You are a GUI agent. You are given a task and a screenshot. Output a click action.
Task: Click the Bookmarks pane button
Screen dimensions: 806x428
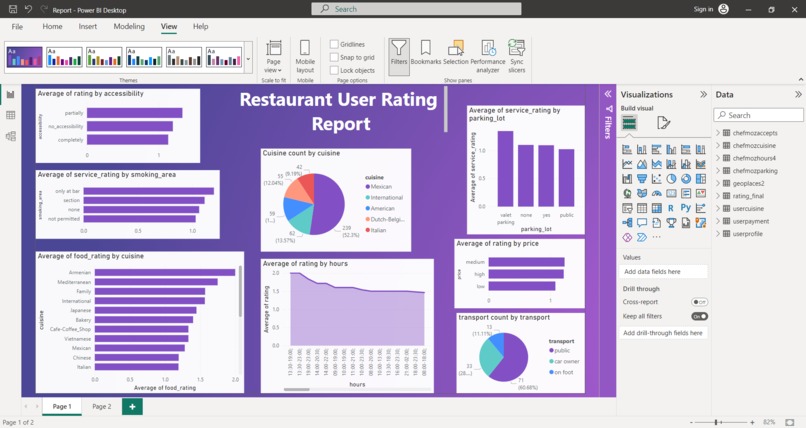pos(426,53)
